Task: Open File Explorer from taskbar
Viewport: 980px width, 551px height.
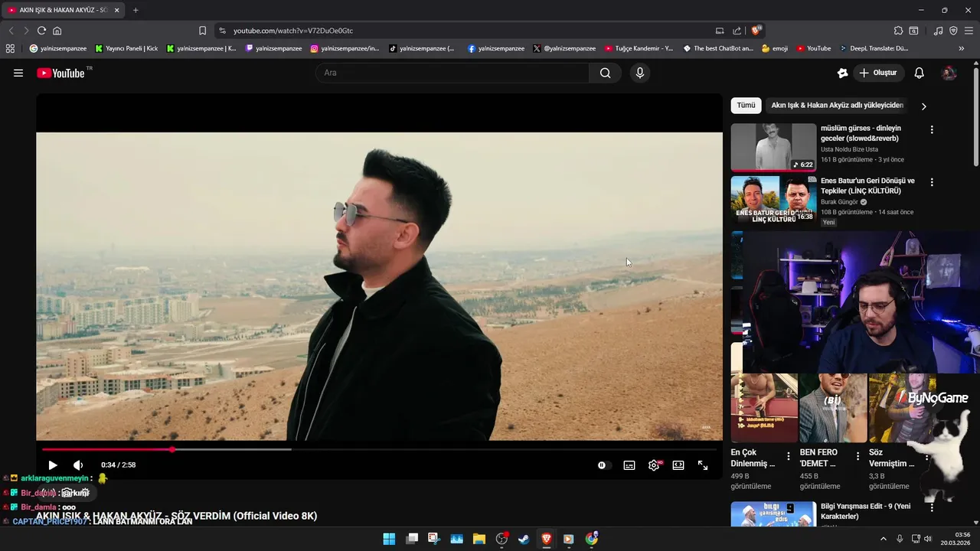Action: click(479, 539)
